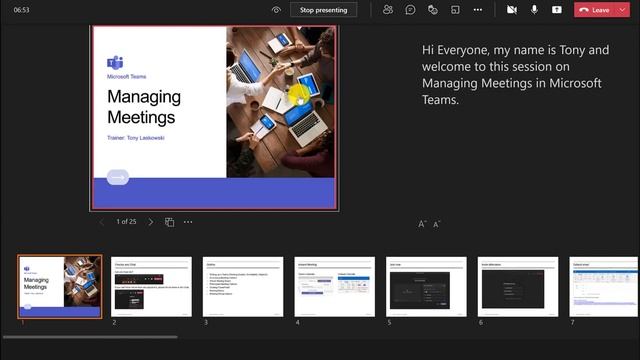Screen dimensions: 640x360
Task: Increase presenter notes font size
Action: click(422, 224)
